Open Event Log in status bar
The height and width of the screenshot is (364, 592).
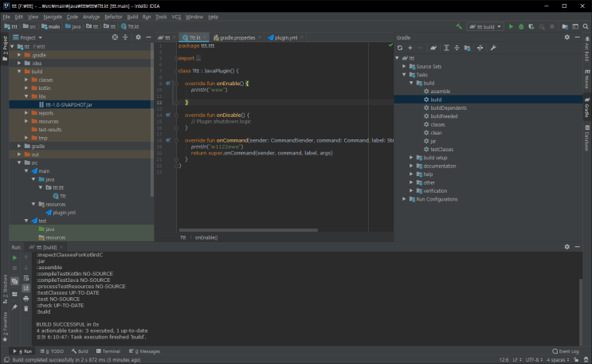[x=565, y=351]
